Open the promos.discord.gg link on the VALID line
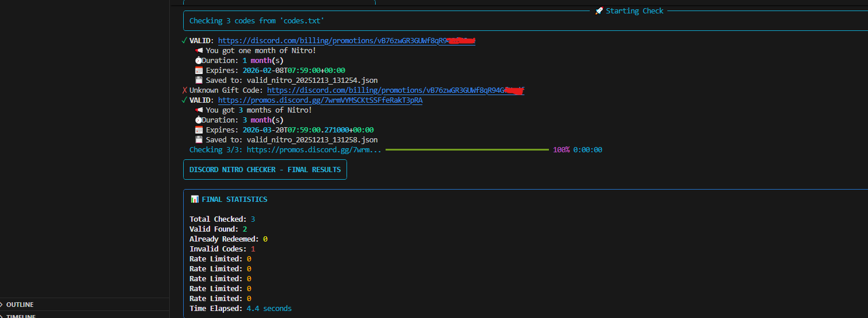This screenshot has width=868, height=318. (320, 100)
